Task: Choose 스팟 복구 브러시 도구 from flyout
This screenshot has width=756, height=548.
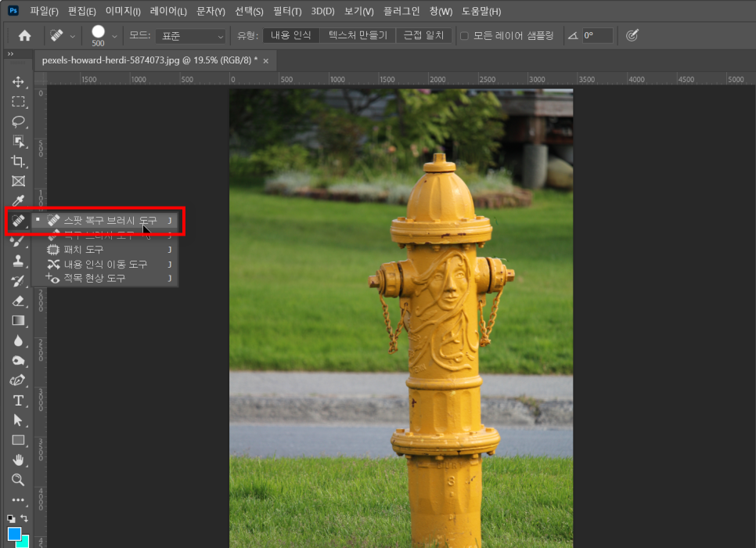Action: tap(105, 221)
